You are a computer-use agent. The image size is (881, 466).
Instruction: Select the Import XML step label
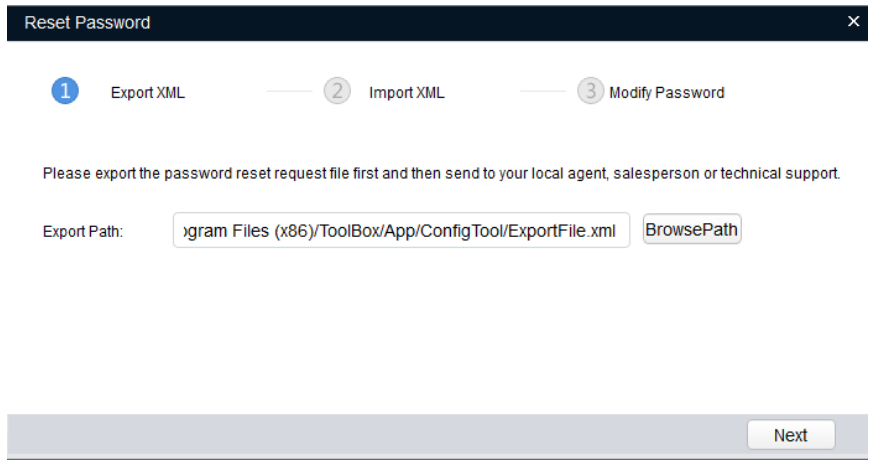pos(407,93)
